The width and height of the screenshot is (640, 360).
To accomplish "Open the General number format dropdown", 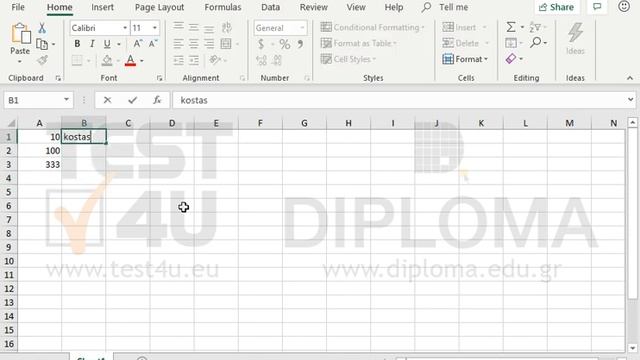I will click(x=302, y=28).
